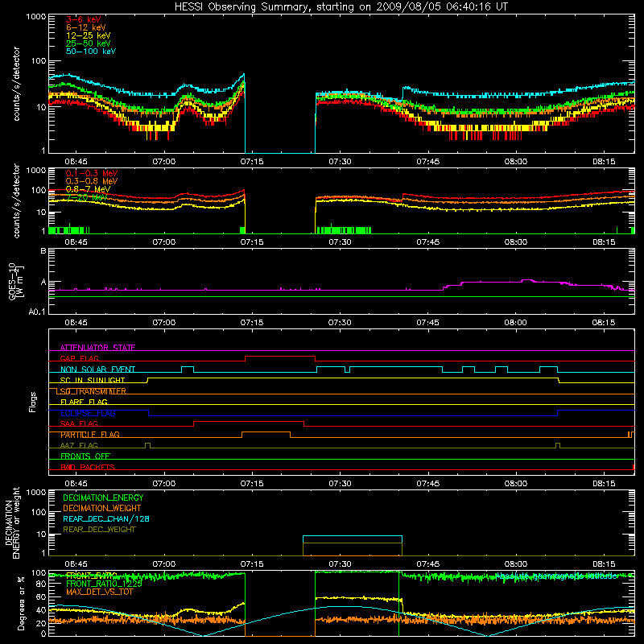Click the HESSI Observing Summary plot title
The width and height of the screenshot is (644, 644).
click(x=341, y=7)
